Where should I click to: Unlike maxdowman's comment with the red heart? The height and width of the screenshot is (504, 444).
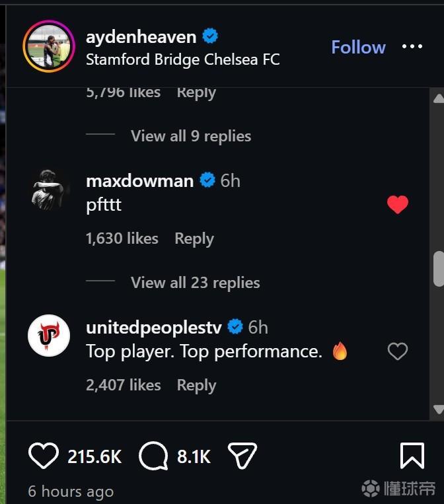click(397, 205)
